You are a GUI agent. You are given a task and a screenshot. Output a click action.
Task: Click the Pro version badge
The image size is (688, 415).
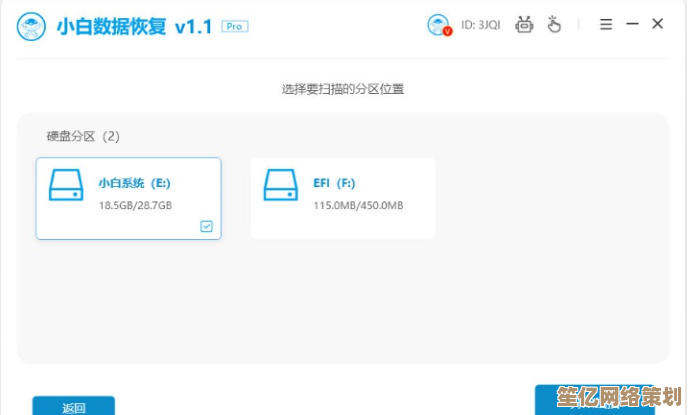234,26
